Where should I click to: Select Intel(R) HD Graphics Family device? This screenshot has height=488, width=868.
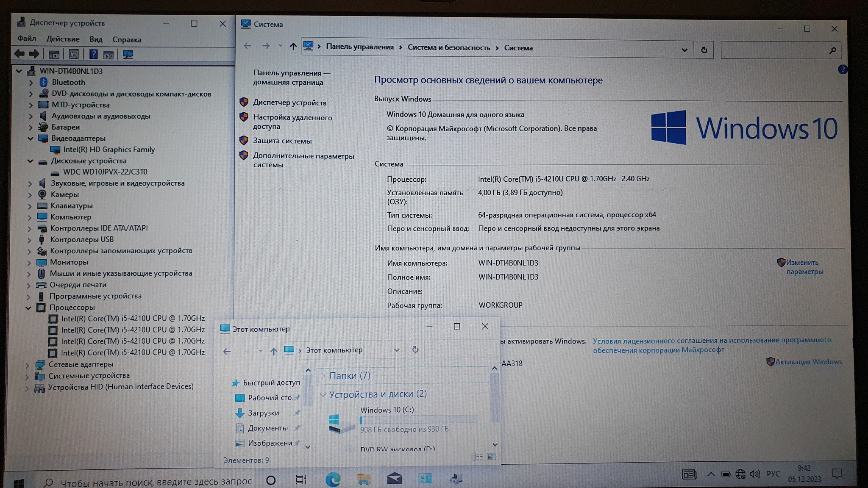(x=109, y=150)
